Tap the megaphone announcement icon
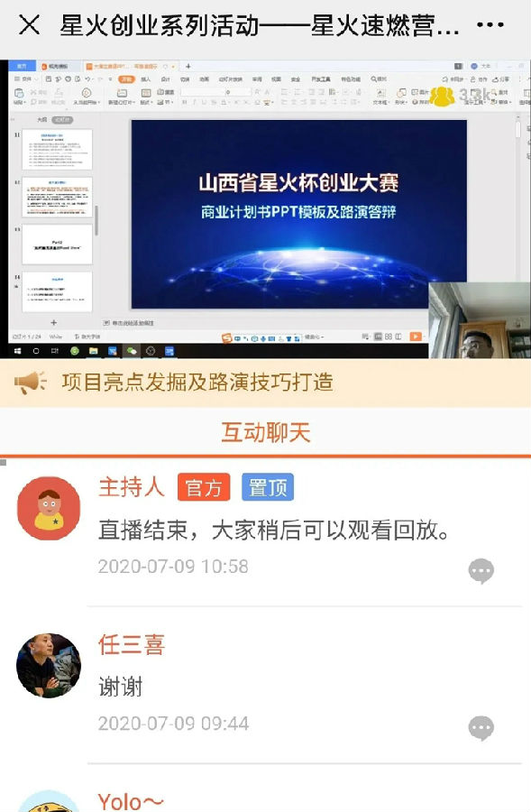Screen dimensions: 531x812 tap(30, 383)
